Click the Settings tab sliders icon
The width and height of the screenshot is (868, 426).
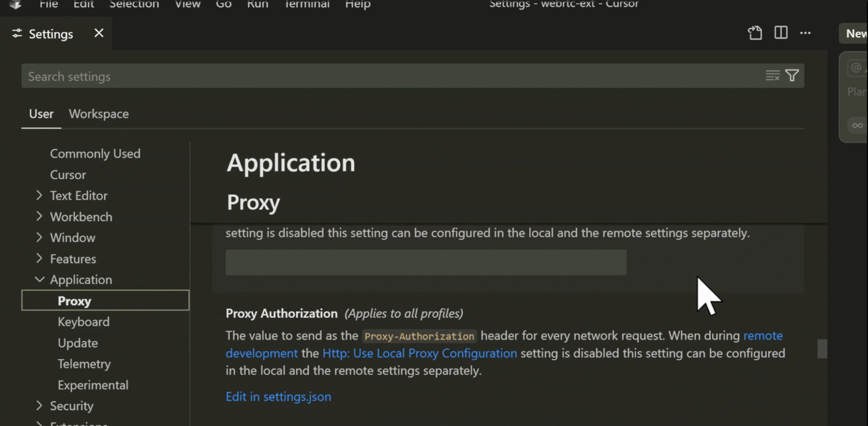coord(17,34)
